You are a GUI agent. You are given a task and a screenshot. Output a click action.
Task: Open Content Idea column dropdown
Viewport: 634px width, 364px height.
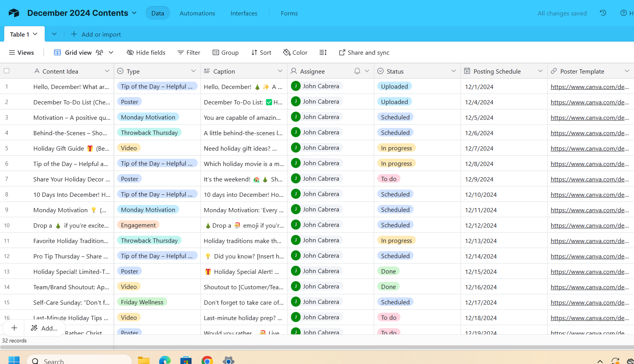click(107, 71)
